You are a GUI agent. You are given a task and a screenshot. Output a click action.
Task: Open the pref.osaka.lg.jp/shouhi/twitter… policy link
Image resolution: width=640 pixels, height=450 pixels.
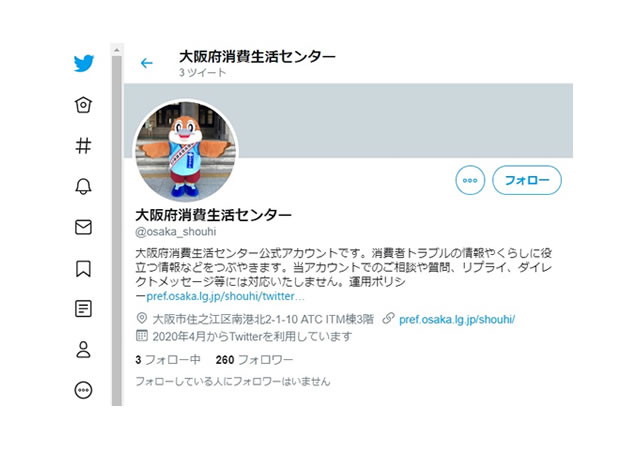click(225, 296)
